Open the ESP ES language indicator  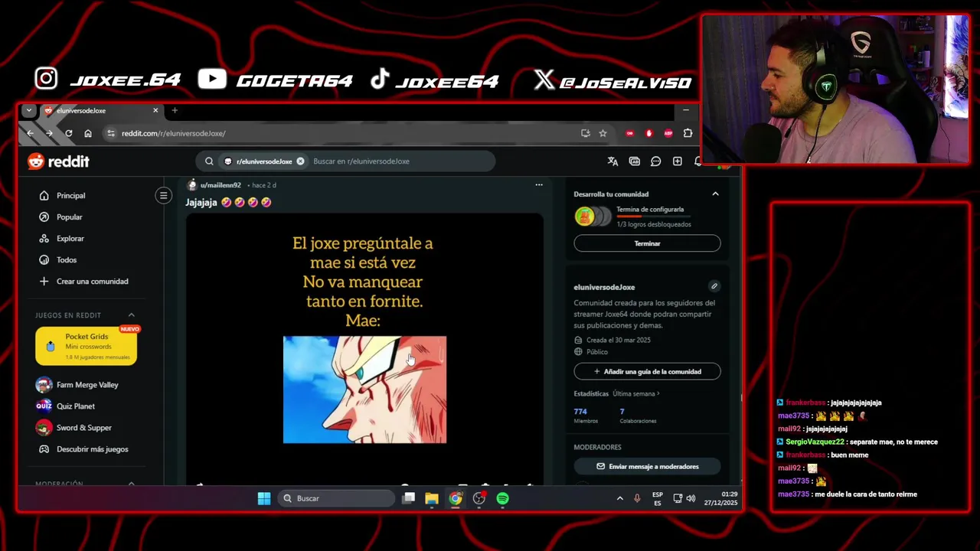[657, 498]
